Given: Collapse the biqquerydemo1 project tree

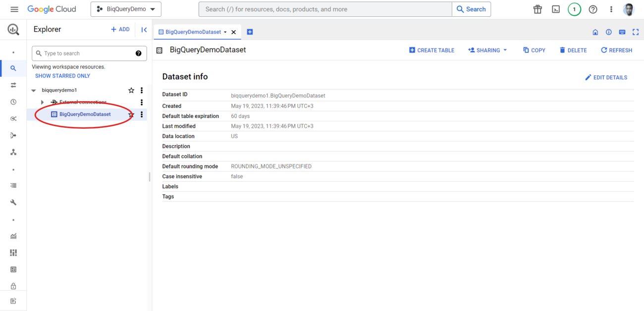Looking at the screenshot, I should pos(33,90).
